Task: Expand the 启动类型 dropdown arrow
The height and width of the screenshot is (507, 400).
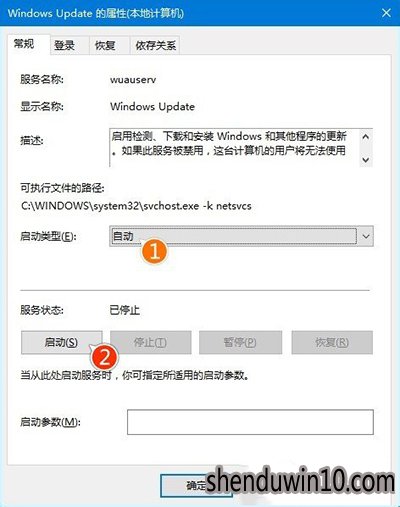Action: (365, 236)
